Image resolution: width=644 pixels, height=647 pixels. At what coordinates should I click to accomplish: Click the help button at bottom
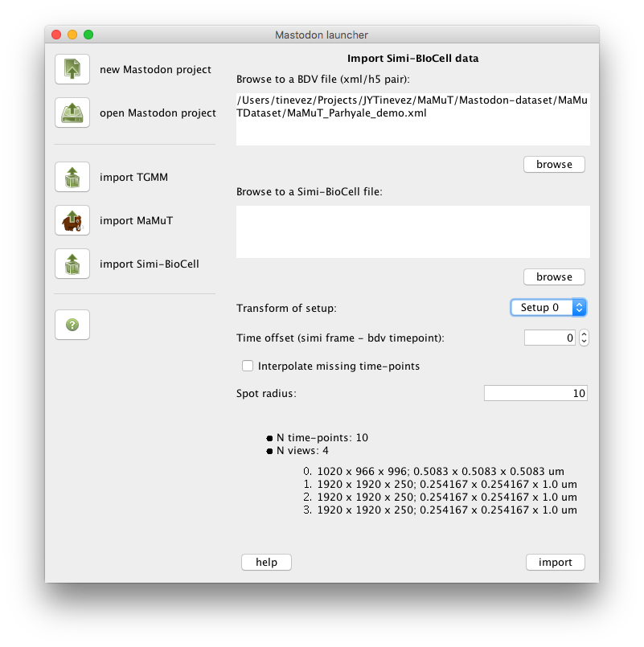tap(266, 562)
